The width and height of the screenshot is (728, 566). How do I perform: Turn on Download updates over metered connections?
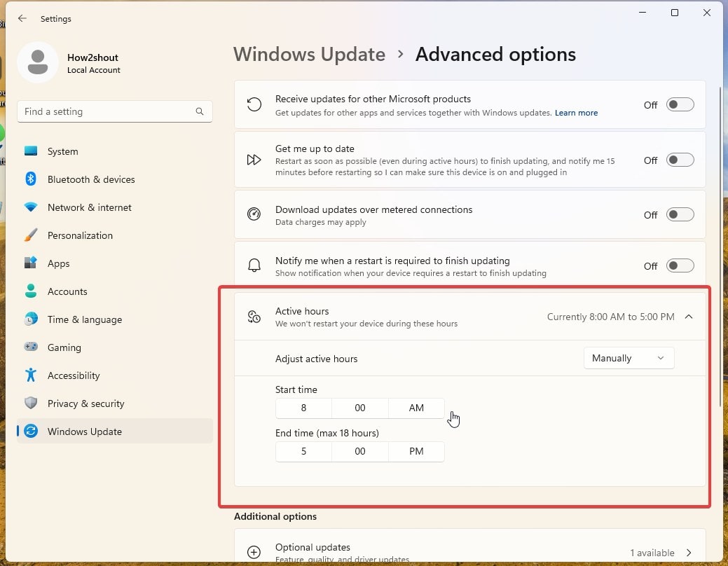pos(680,215)
